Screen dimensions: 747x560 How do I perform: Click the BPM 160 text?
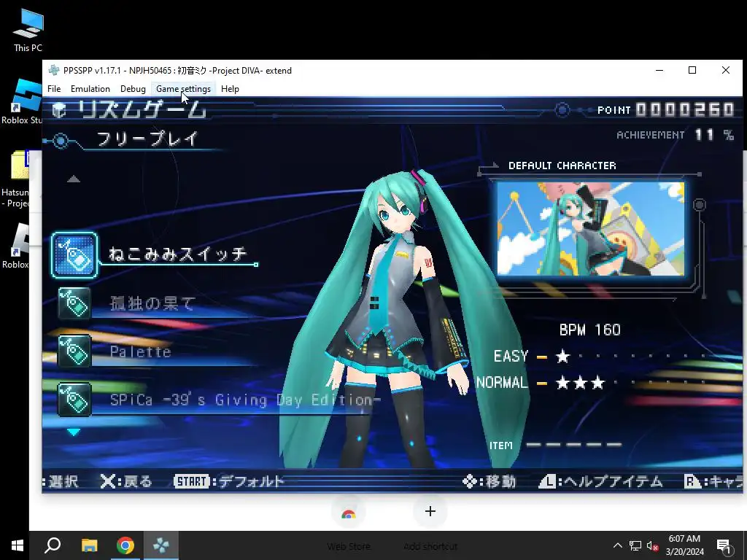click(589, 330)
